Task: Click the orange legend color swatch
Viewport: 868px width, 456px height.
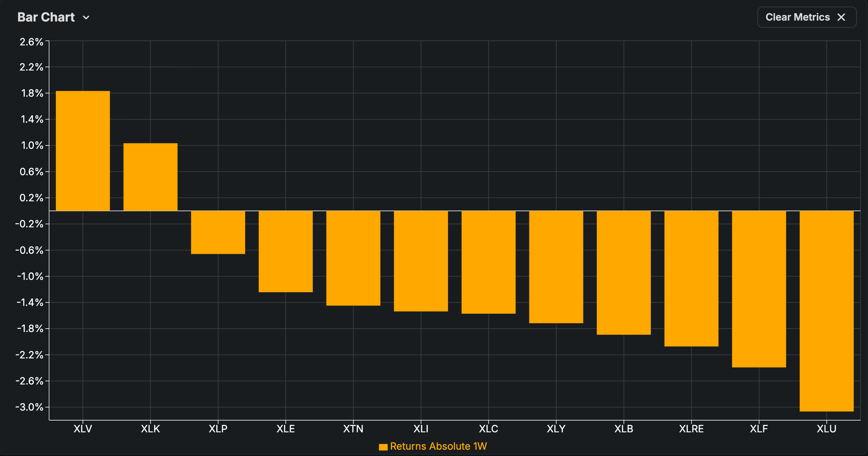Action: click(383, 447)
